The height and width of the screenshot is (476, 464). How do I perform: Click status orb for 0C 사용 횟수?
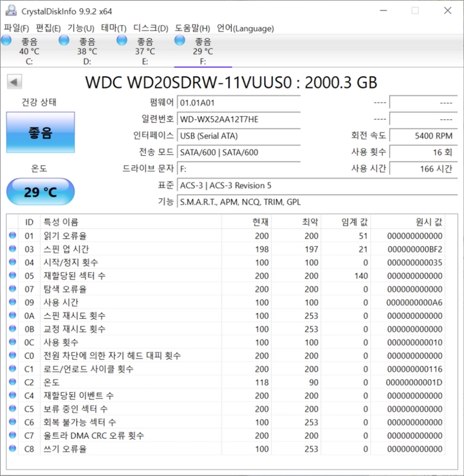12,342
